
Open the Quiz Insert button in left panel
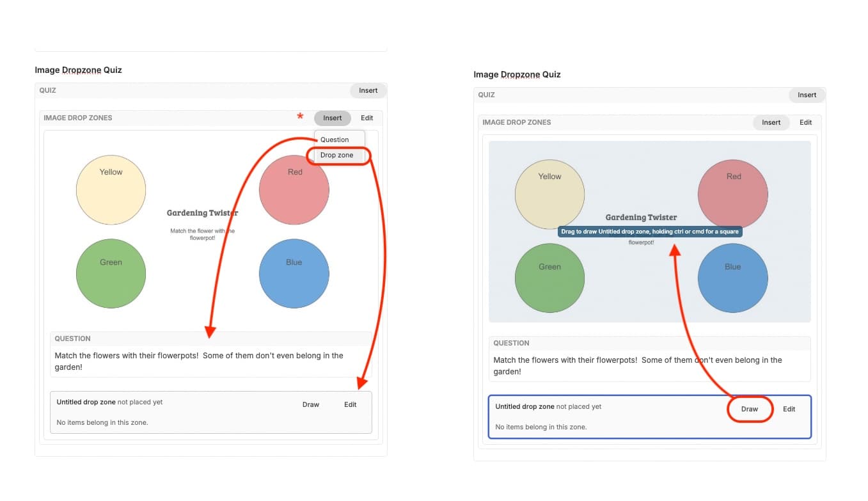tap(368, 90)
